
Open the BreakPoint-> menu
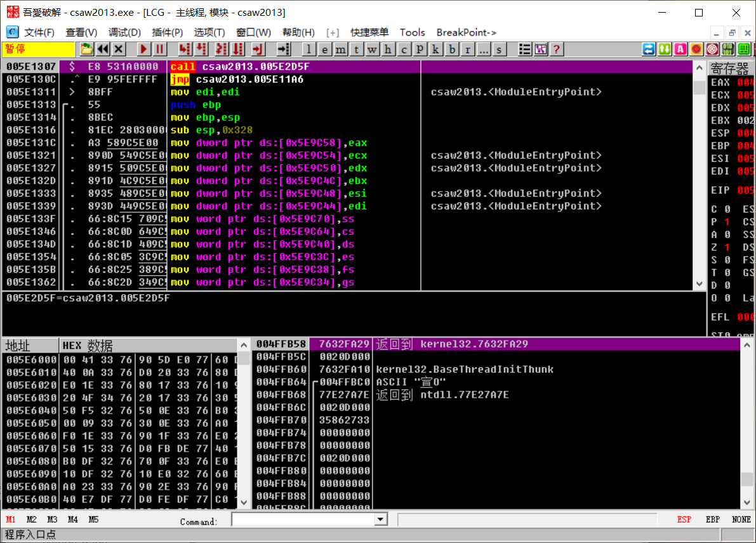pyautogui.click(x=467, y=32)
